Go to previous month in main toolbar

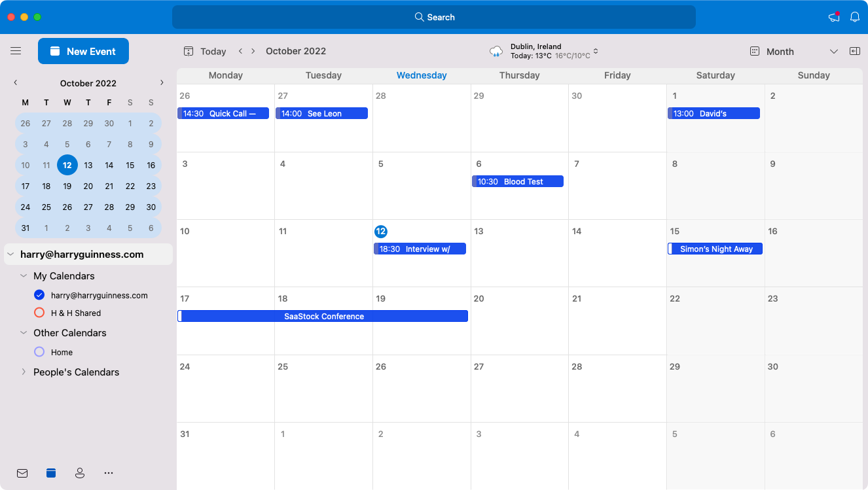pos(240,51)
